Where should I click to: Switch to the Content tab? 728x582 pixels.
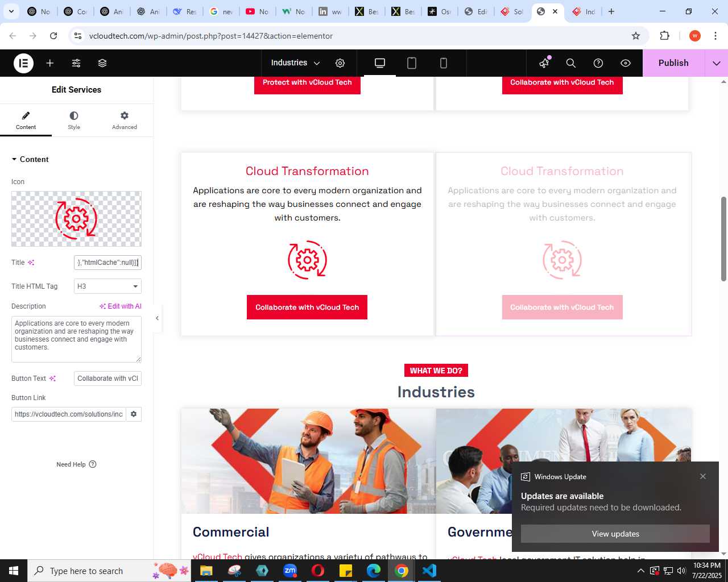point(26,120)
